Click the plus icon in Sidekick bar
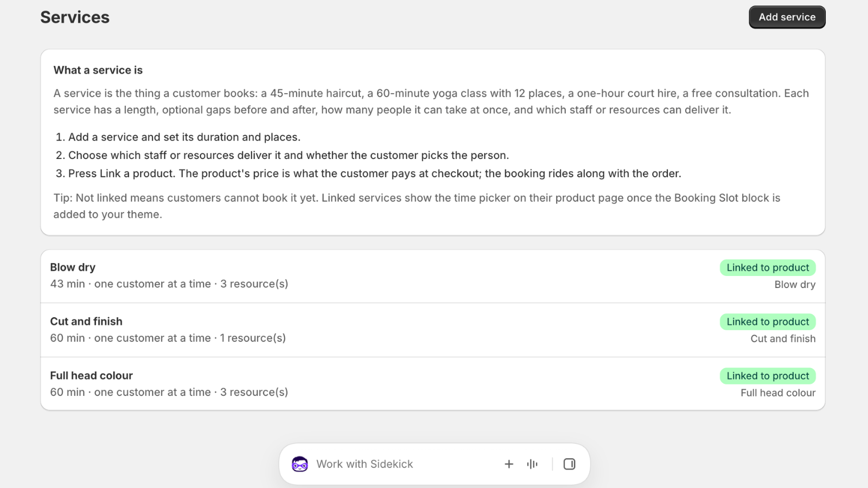Viewport: 868px width, 488px height. (509, 464)
